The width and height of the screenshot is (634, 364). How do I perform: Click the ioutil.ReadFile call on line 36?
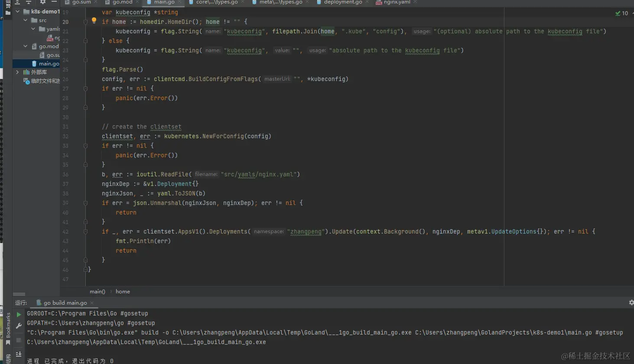tap(218, 175)
